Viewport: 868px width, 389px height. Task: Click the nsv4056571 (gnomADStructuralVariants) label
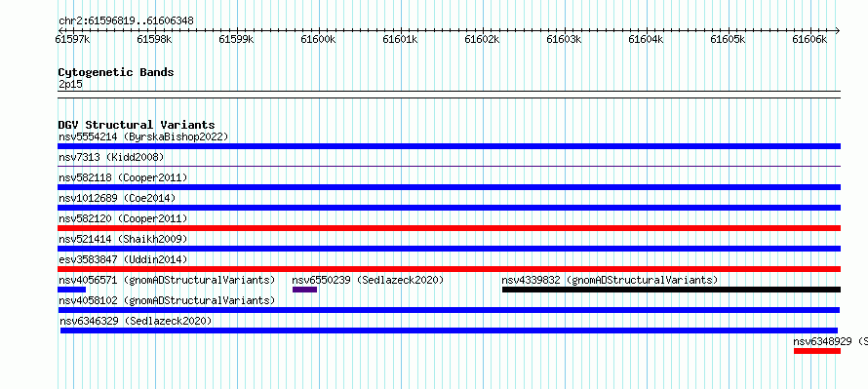pos(167,280)
